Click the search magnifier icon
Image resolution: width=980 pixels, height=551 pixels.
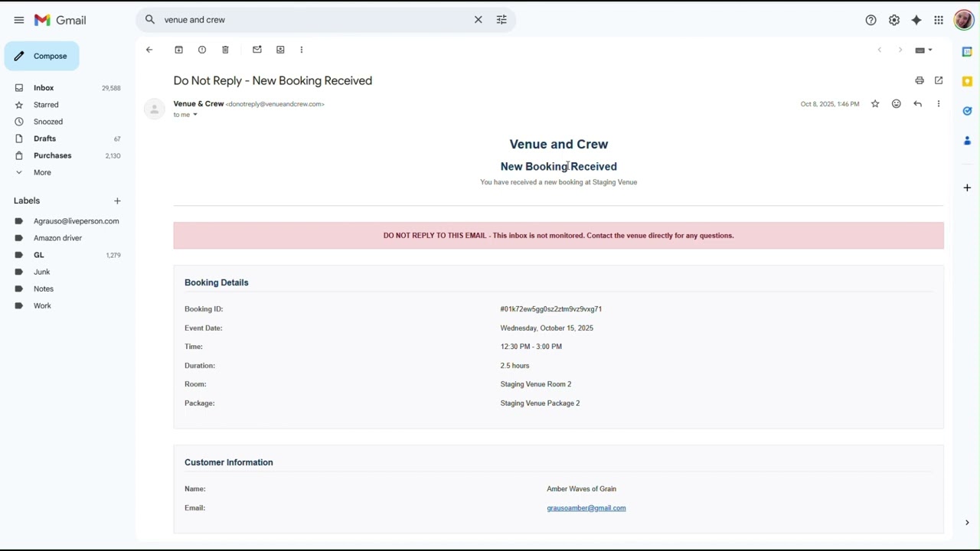coord(150,20)
